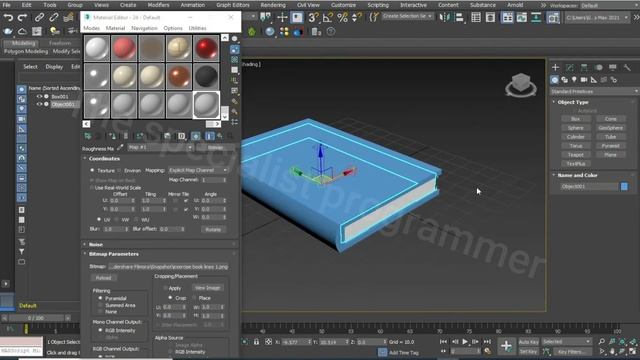640x360 pixels.
Task: Click the Redo arrow in main toolbar
Action: coord(22,17)
